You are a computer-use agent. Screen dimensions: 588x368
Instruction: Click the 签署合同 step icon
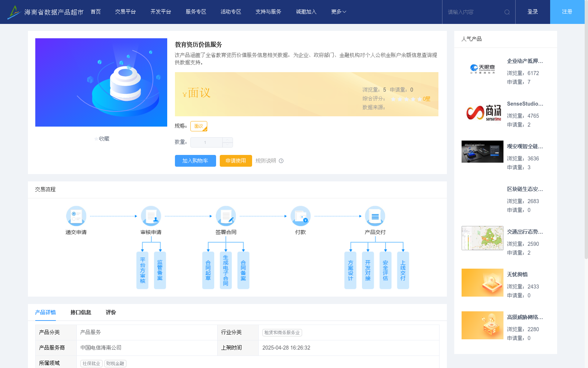click(x=226, y=216)
